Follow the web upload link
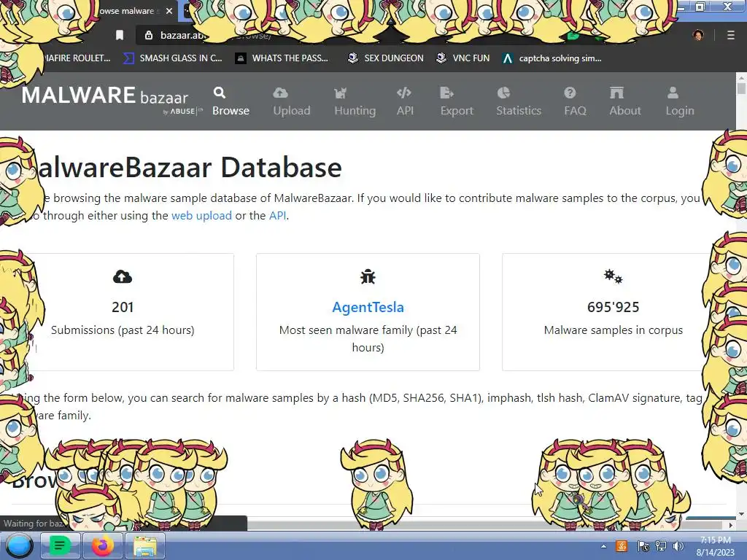Image resolution: width=747 pixels, height=560 pixels. tap(201, 216)
